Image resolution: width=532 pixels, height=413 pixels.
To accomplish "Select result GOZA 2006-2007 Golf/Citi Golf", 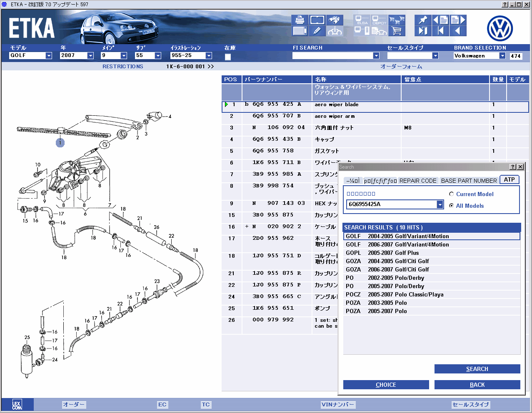I will (432, 269).
